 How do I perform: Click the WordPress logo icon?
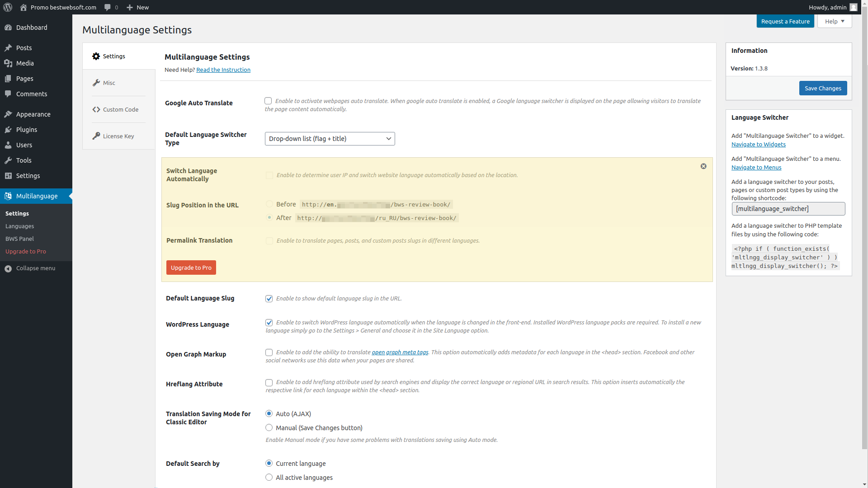tap(8, 7)
